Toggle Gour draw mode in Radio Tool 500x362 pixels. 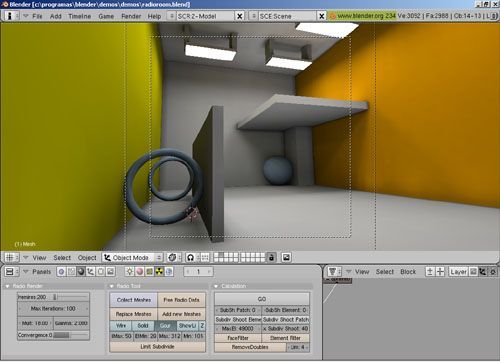pyautogui.click(x=165, y=326)
